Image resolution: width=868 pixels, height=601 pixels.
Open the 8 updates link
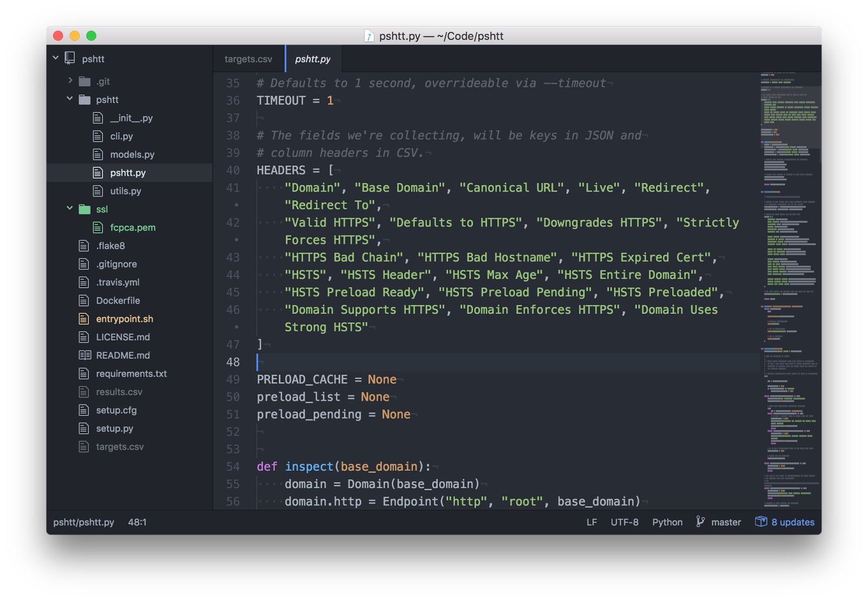(x=793, y=522)
